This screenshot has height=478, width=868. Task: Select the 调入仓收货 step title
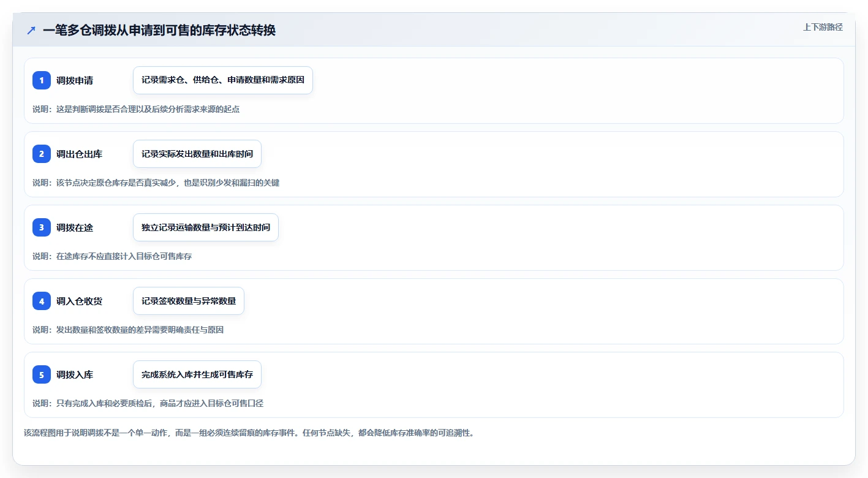79,301
